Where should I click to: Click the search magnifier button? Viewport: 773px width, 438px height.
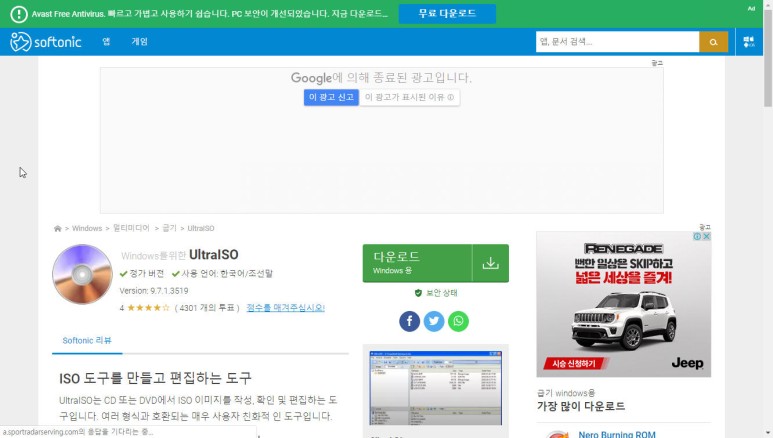click(713, 42)
